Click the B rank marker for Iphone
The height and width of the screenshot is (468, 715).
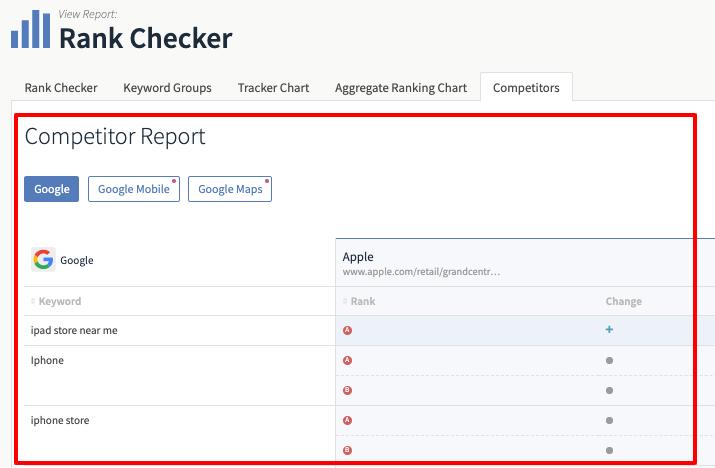pos(347,390)
